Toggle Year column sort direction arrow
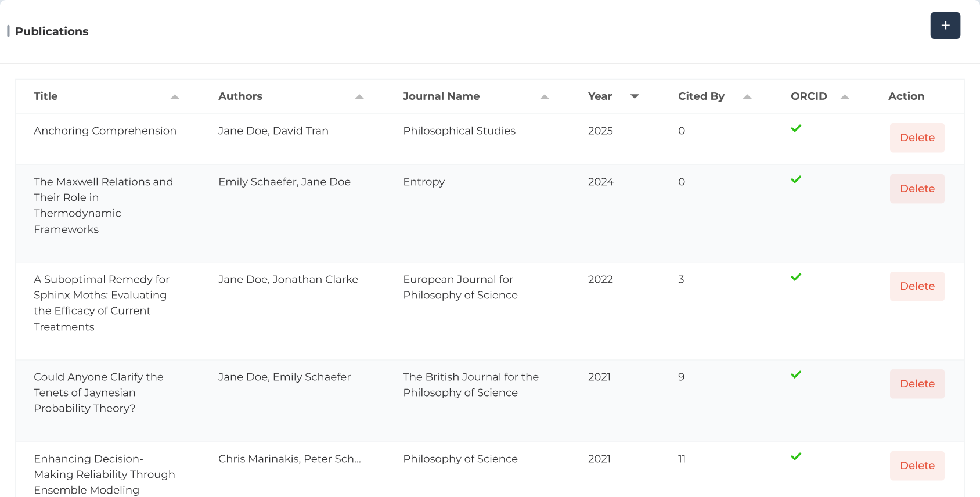Viewport: 980px width, 497px height. pyautogui.click(x=635, y=96)
